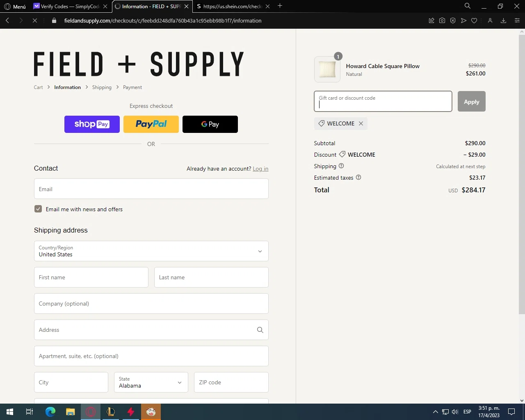Click the Opera browser taskbar icon
525x420 pixels.
[x=91, y=412]
